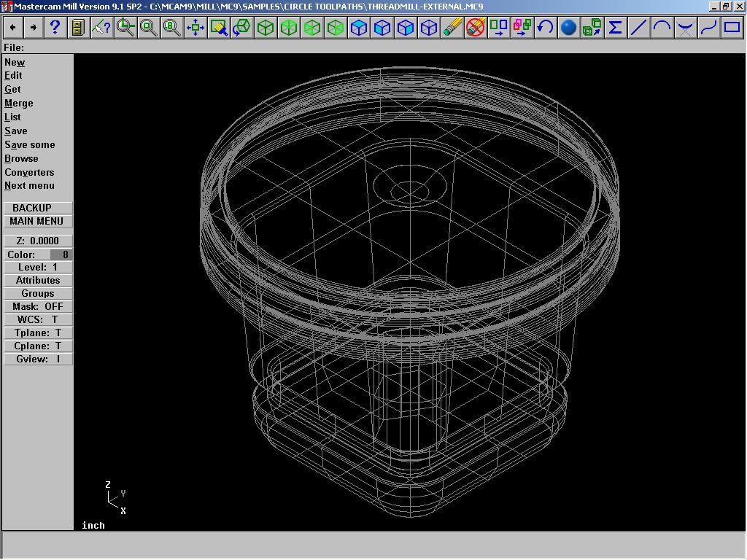This screenshot has width=747, height=560.
Task: Click the first green cube view icon
Action: [x=266, y=28]
